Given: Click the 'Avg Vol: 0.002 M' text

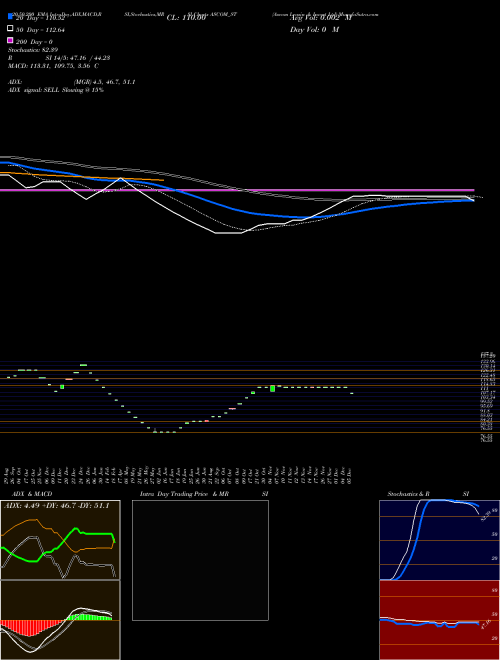Looking at the screenshot, I should pos(320,18).
